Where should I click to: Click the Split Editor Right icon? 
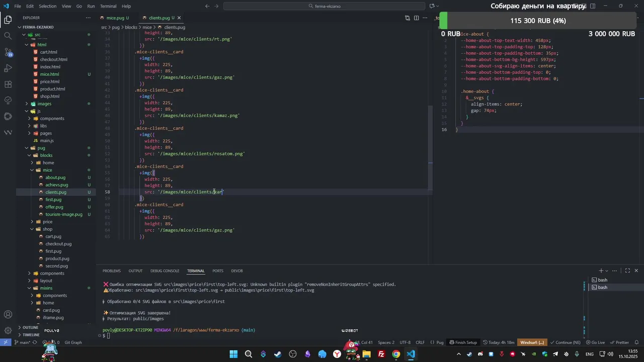[416, 18]
